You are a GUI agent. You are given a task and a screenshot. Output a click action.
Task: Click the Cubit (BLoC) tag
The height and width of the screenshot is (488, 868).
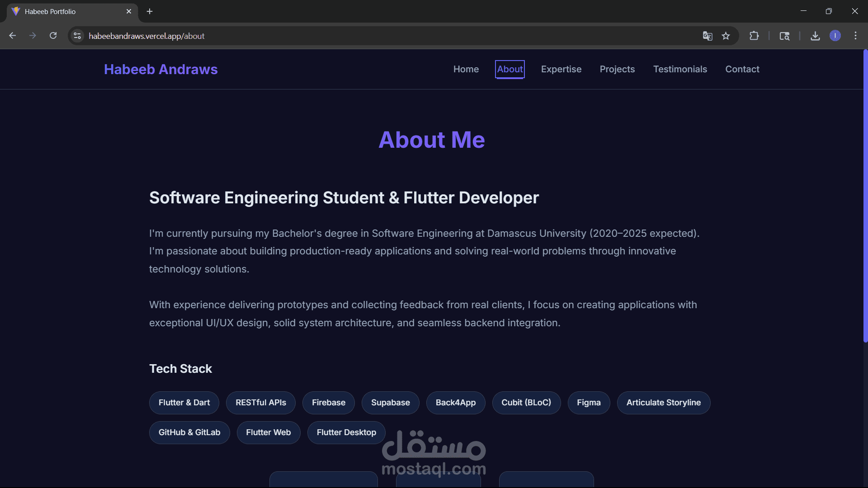526,403
